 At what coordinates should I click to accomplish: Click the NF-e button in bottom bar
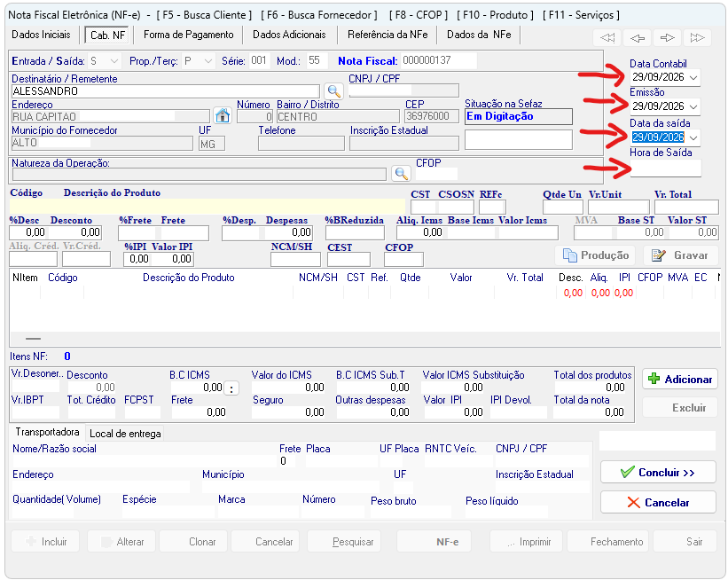(434, 542)
